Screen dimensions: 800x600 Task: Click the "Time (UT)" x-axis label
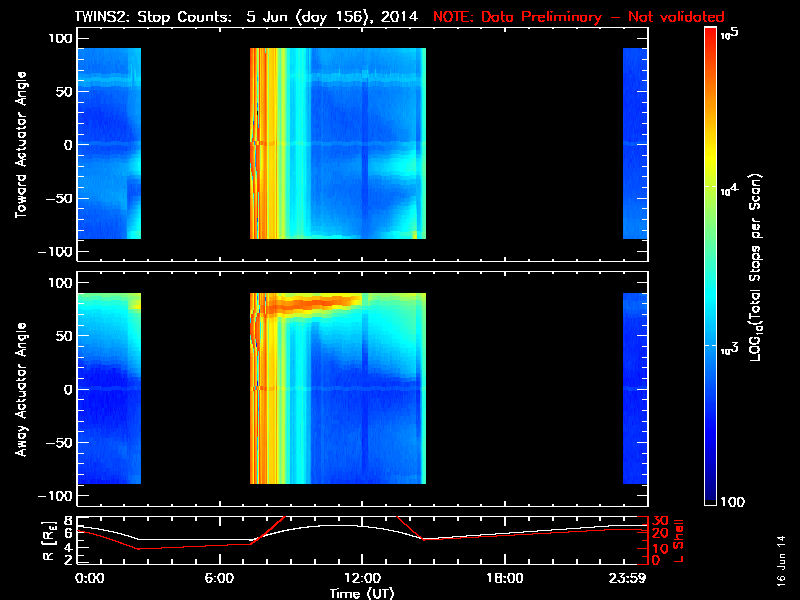coord(362,593)
